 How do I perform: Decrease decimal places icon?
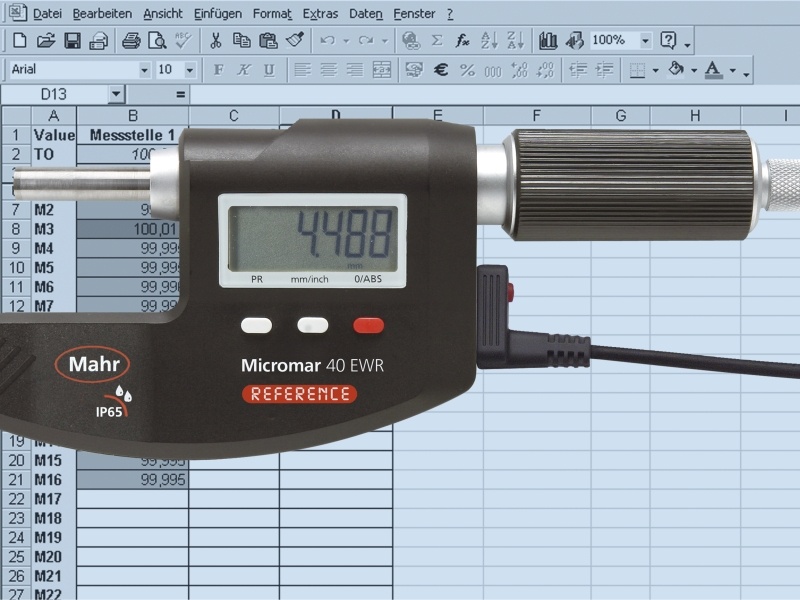545,70
